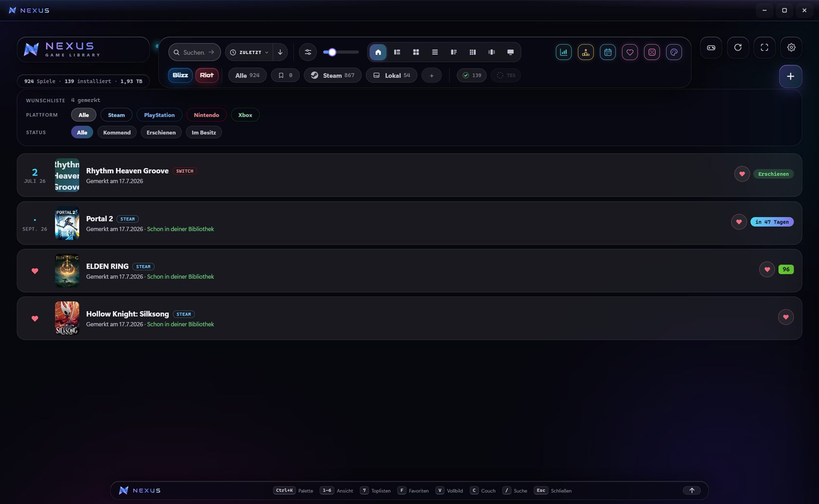Open the Rhythm Heaven Groove cover thumbnail
Screen dimensions: 819x504
coord(67,175)
